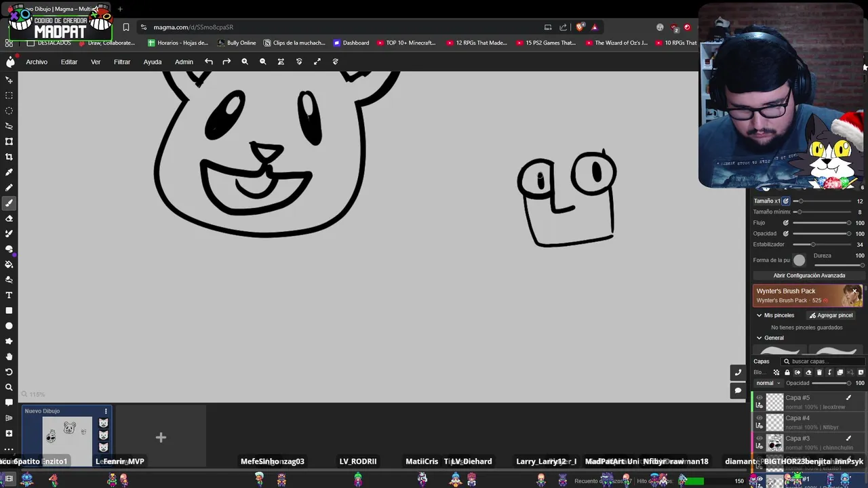Collapse the Mis pinceles section
Viewport: 868px width, 488px height.
[x=759, y=315]
